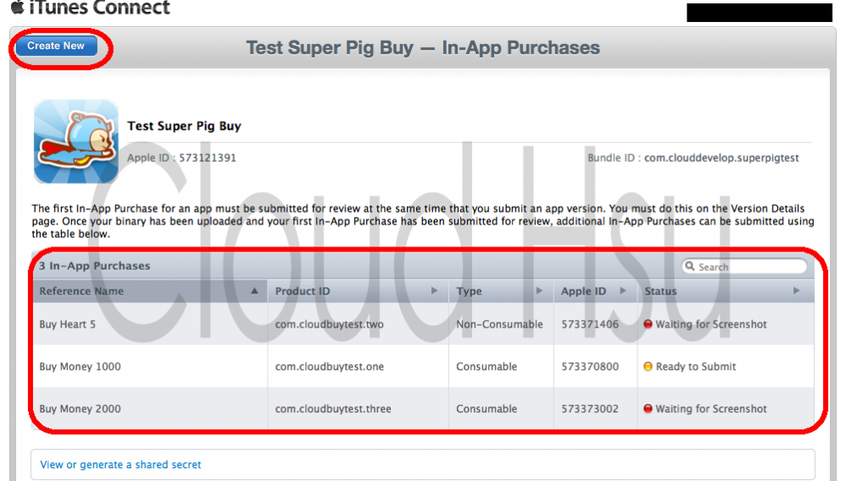Click red status dot for Buy Money 2000
868x481 pixels.
[648, 408]
